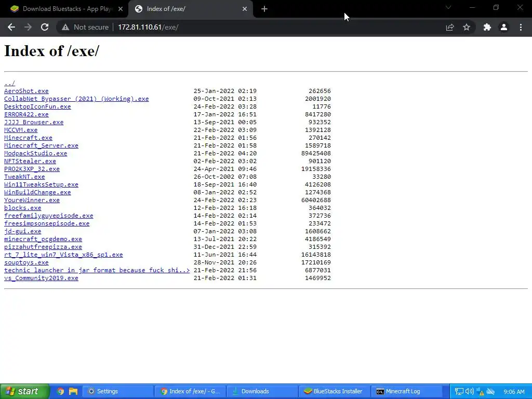Select file size 89425408
This screenshot has width=532, height=399.
tap(316, 153)
